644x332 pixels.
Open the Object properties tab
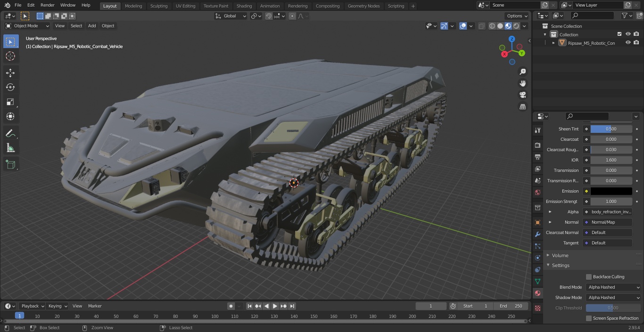point(537,222)
